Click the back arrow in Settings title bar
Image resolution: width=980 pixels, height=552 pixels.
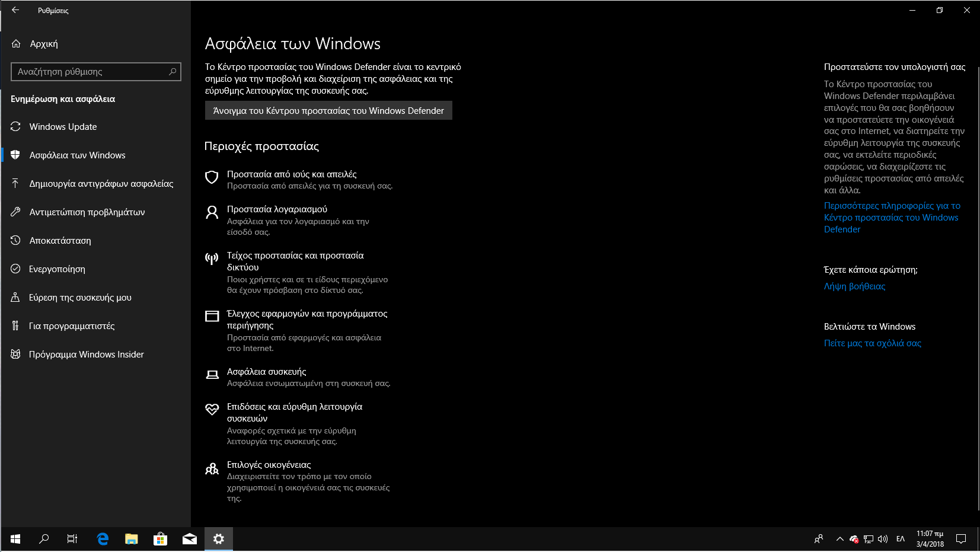pyautogui.click(x=15, y=10)
